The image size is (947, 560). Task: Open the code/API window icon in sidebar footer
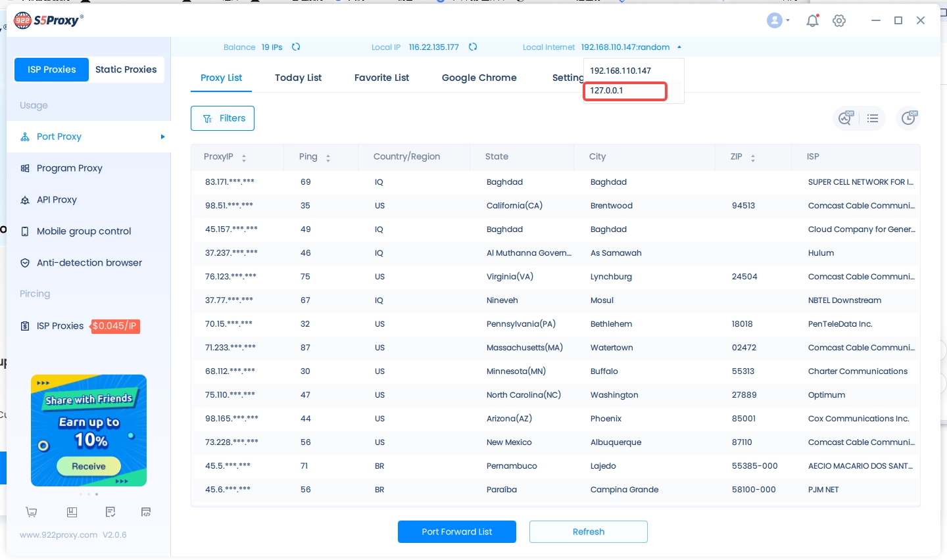pyautogui.click(x=146, y=512)
